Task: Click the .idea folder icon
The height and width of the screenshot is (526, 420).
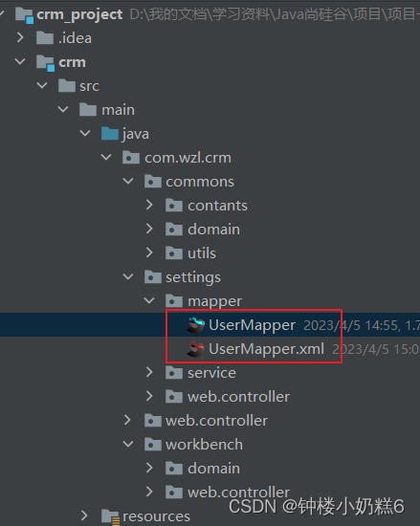Action: pos(45,38)
